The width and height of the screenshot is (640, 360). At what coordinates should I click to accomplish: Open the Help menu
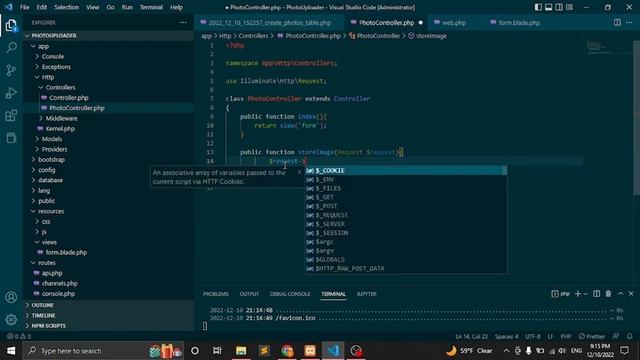(x=176, y=7)
